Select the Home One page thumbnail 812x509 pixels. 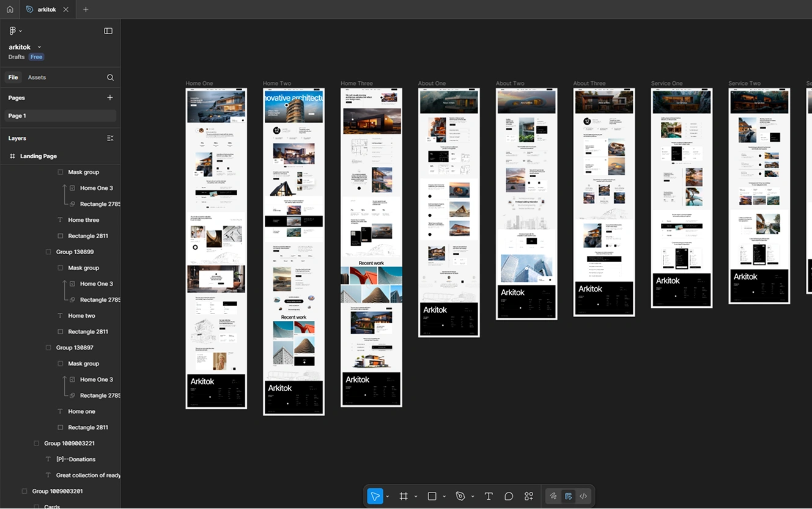point(216,248)
